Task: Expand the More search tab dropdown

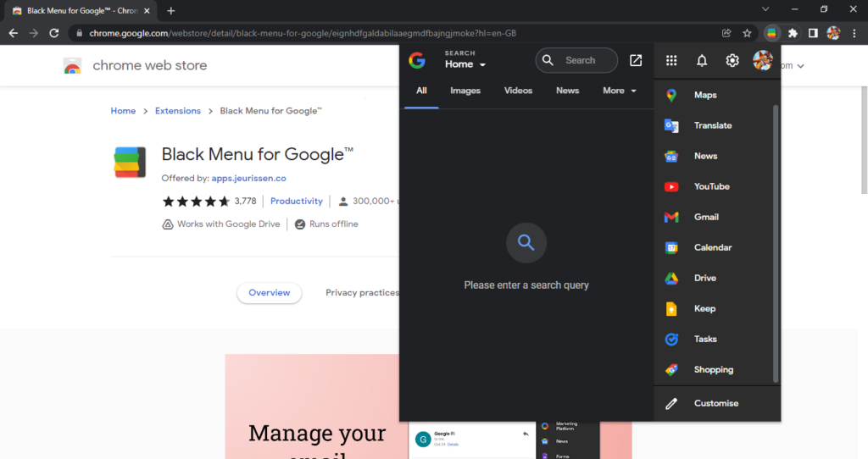Action: pyautogui.click(x=620, y=91)
